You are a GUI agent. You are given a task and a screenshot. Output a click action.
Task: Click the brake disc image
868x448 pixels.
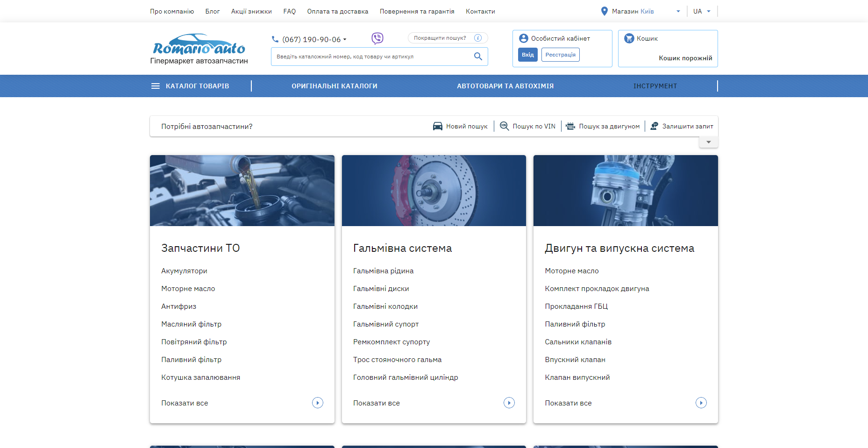click(434, 191)
